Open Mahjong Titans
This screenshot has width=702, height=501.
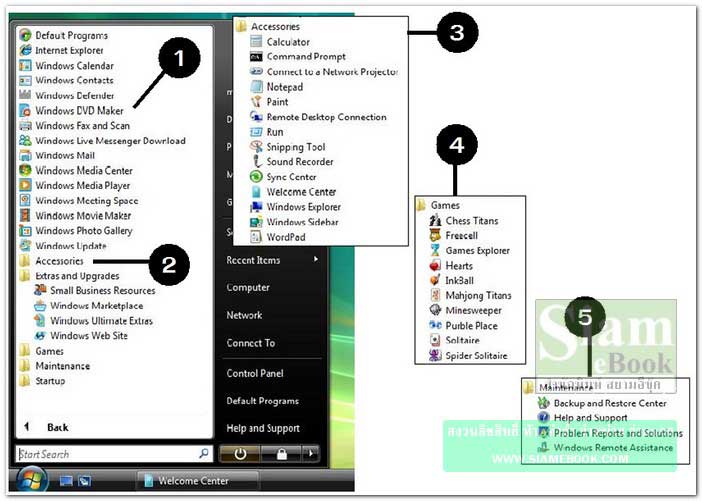pyautogui.click(x=471, y=295)
